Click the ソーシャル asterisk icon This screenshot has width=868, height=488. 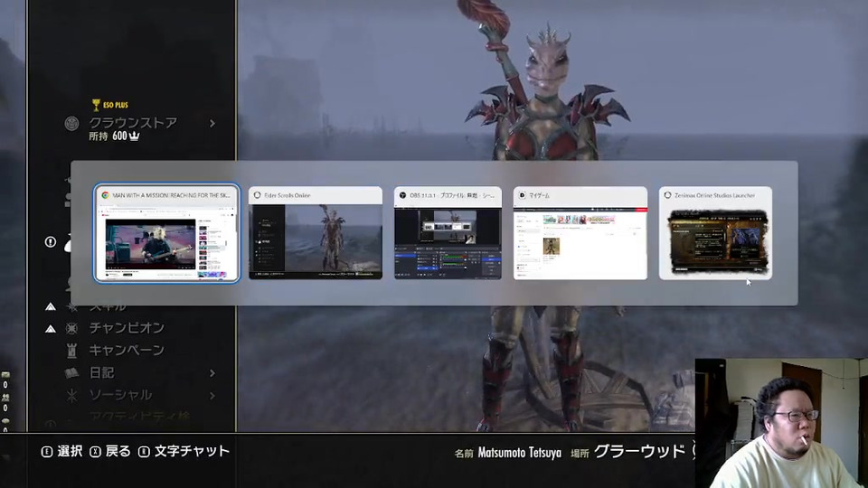[71, 395]
